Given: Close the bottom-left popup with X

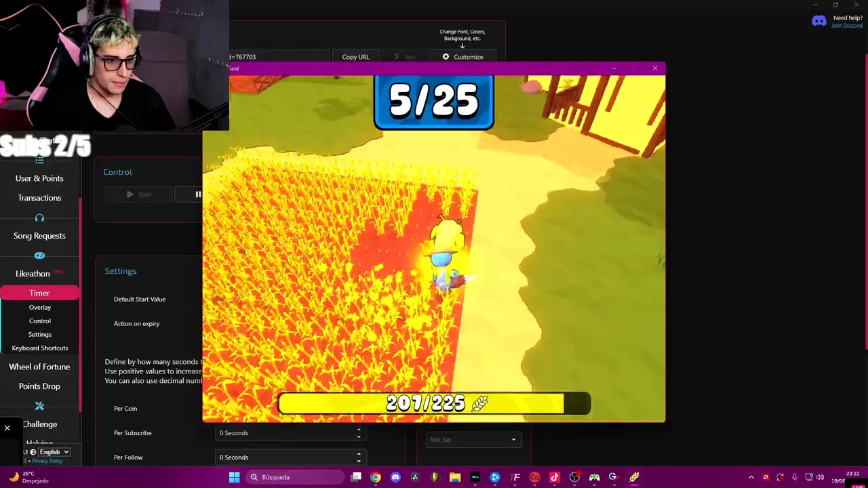Looking at the screenshot, I should [x=7, y=428].
